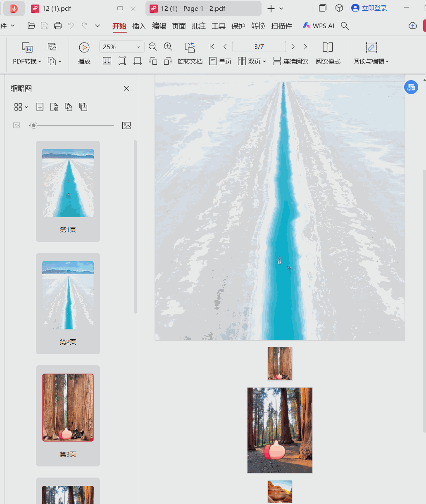Click 立即登录 login link
426x504 pixels.
click(x=369, y=8)
